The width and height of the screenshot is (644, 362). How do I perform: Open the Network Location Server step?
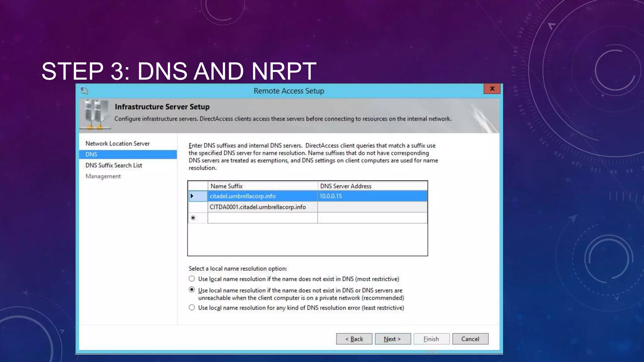pyautogui.click(x=118, y=144)
